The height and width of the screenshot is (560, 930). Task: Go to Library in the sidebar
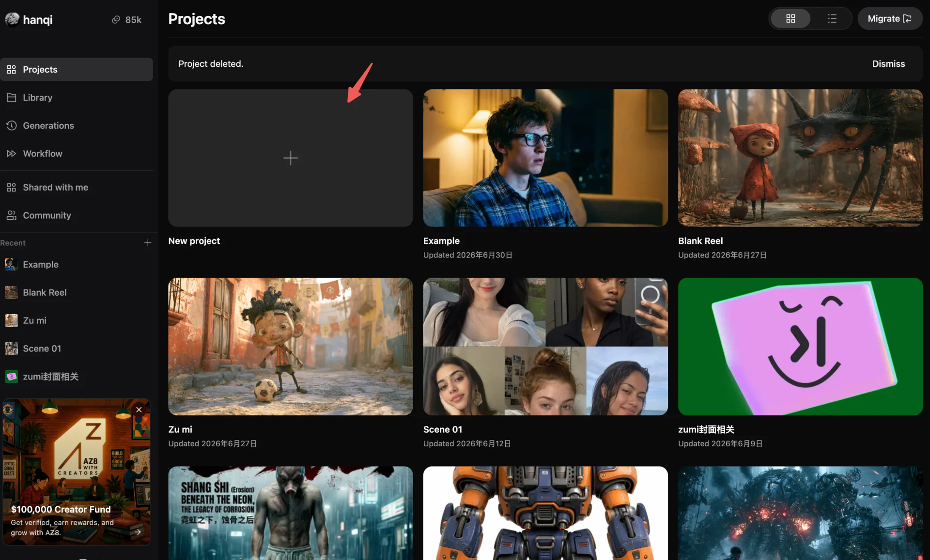(x=77, y=98)
